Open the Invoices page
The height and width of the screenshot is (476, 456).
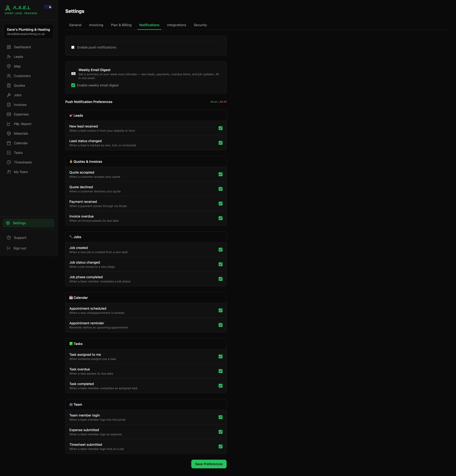coord(20,104)
